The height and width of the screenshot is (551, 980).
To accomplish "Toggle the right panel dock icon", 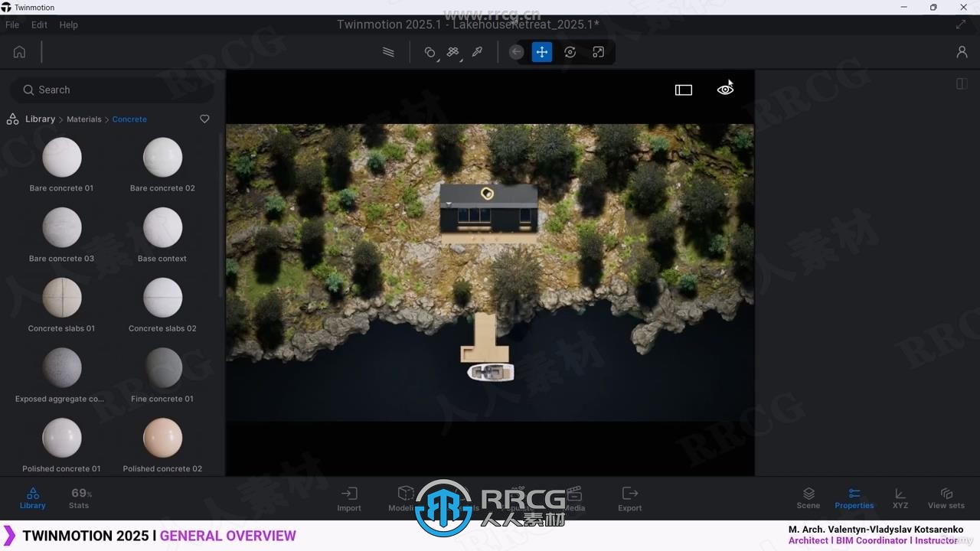I will [x=962, y=83].
